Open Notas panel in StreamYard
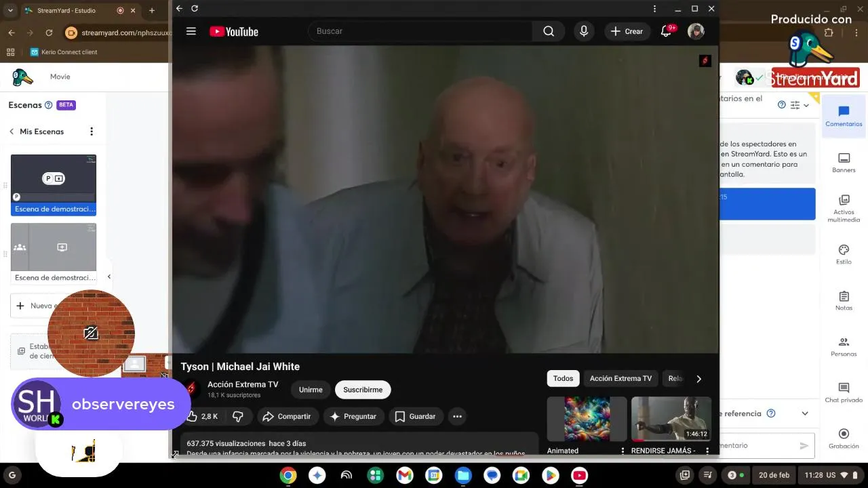This screenshot has width=868, height=488. 844,301
